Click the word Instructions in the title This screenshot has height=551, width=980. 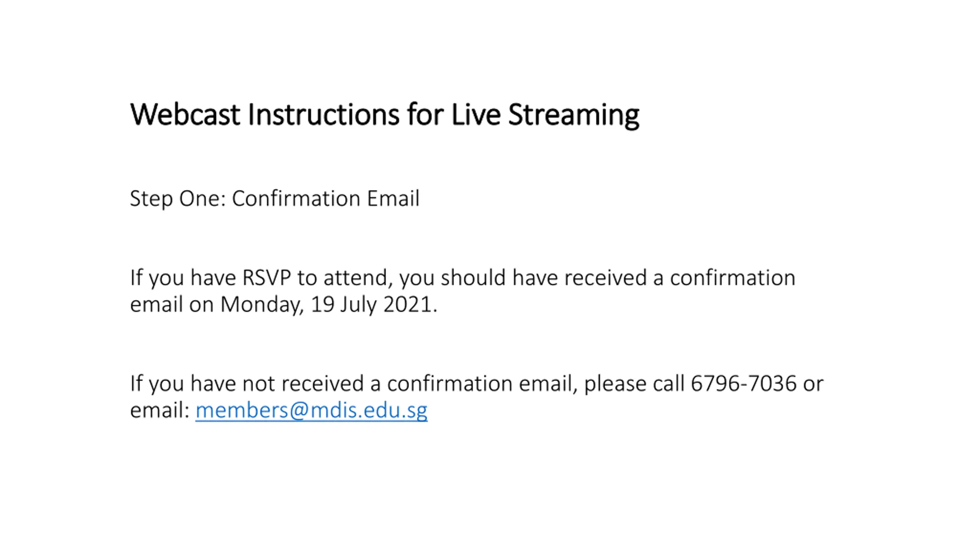pyautogui.click(x=323, y=115)
